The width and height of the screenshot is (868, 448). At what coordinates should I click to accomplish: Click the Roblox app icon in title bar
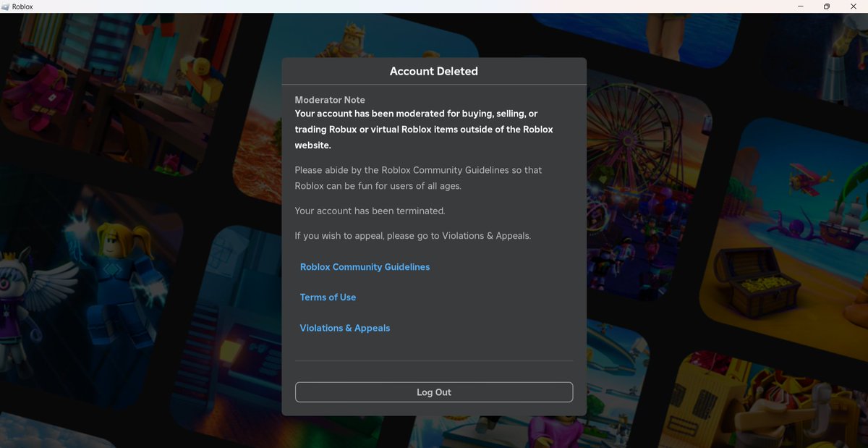pos(6,7)
